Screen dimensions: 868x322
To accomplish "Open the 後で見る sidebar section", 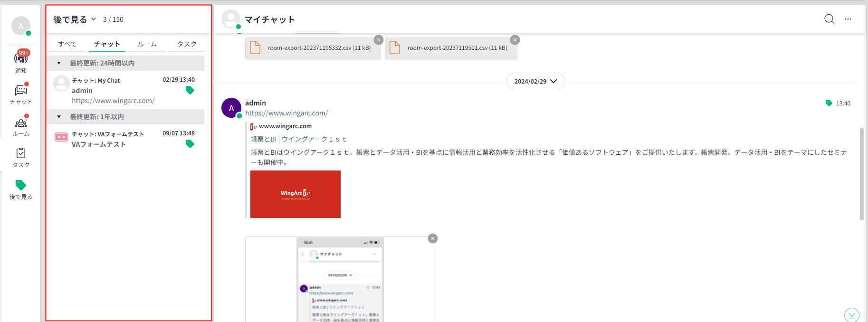I will point(21,189).
